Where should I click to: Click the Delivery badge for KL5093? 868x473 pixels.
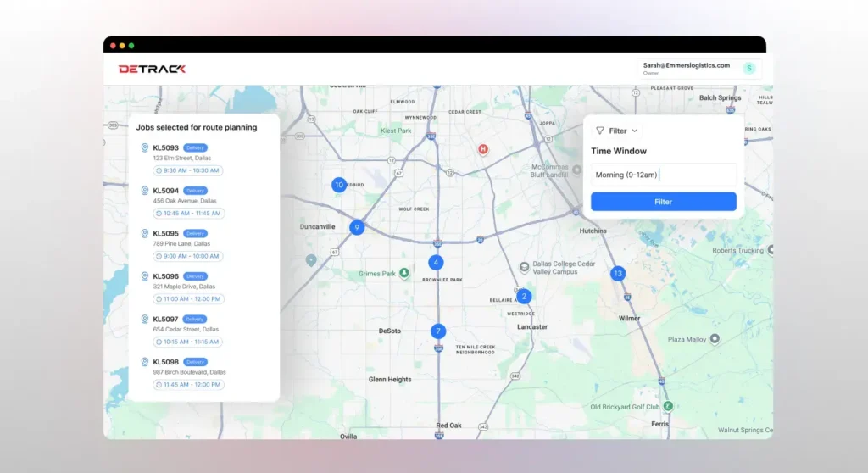195,147
